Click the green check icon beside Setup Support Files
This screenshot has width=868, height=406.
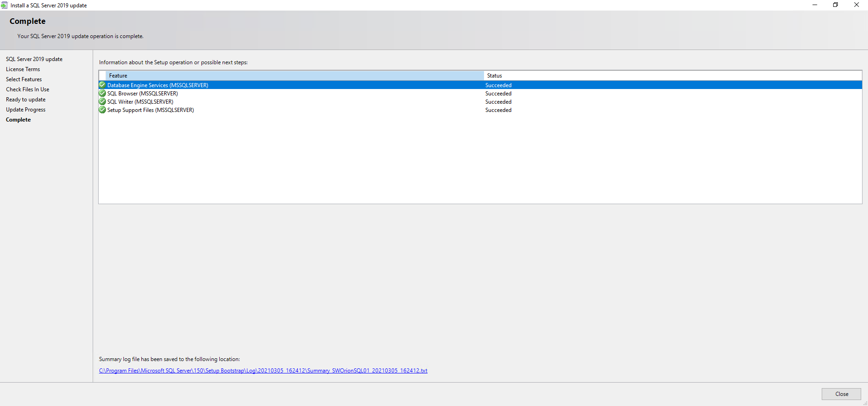click(102, 110)
